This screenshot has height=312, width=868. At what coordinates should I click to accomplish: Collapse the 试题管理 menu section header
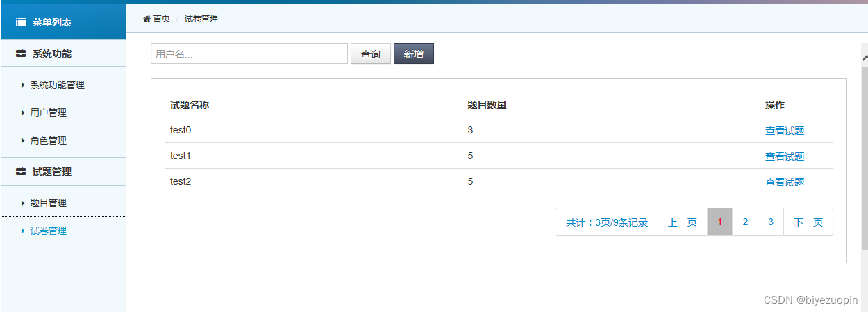(62, 172)
